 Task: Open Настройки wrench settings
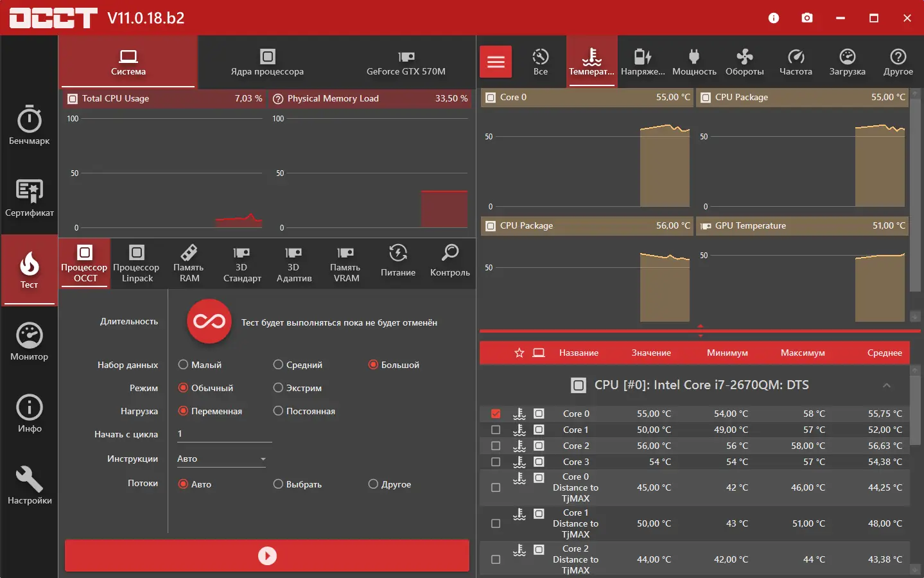(29, 485)
